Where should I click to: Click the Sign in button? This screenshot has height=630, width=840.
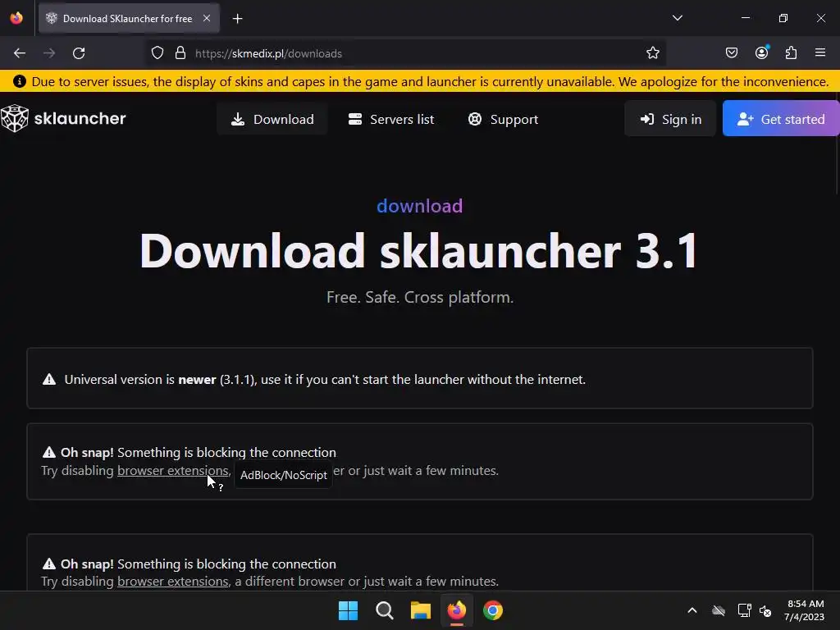coord(670,119)
